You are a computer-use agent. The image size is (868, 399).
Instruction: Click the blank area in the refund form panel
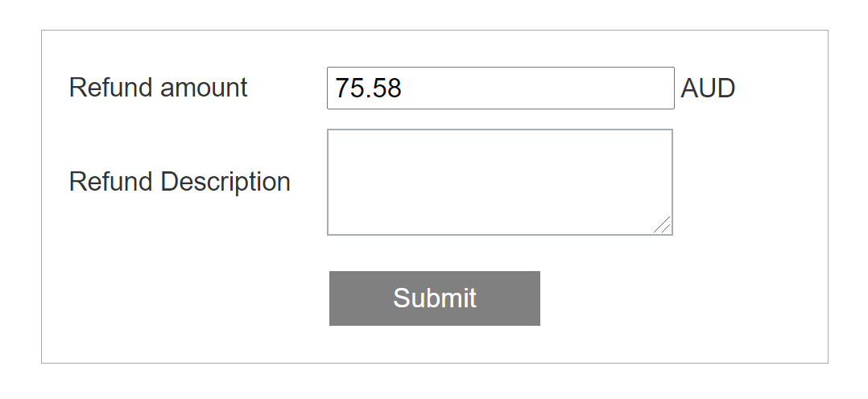pos(725,306)
